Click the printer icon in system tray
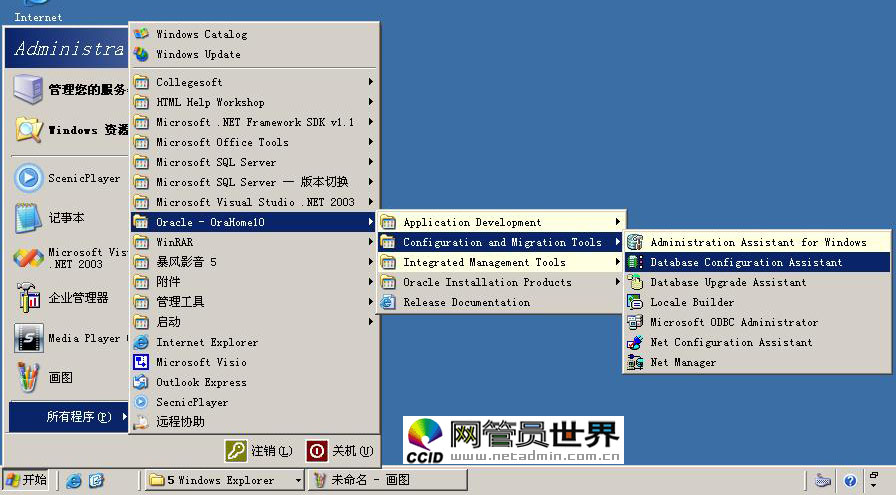The height and width of the screenshot is (495, 896). click(x=823, y=481)
